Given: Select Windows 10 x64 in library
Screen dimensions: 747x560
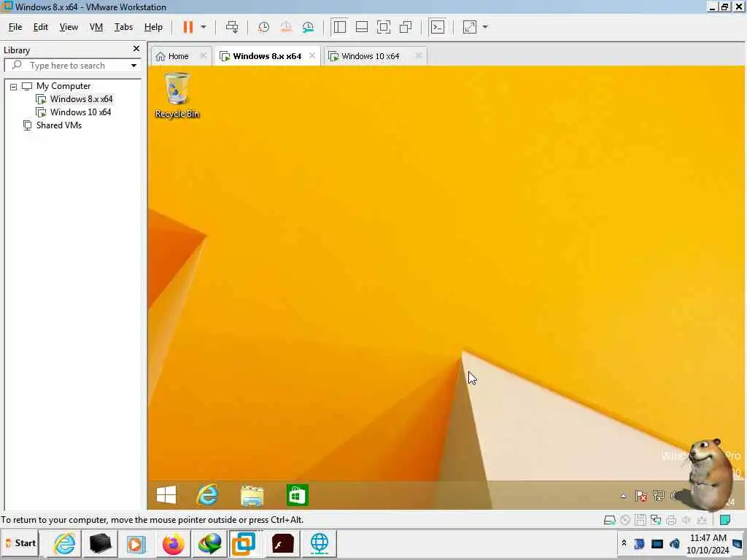Looking at the screenshot, I should 80,112.
